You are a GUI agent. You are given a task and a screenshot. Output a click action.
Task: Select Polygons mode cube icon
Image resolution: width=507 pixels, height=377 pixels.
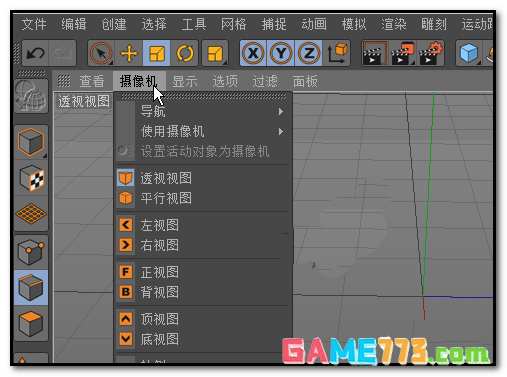(31, 323)
